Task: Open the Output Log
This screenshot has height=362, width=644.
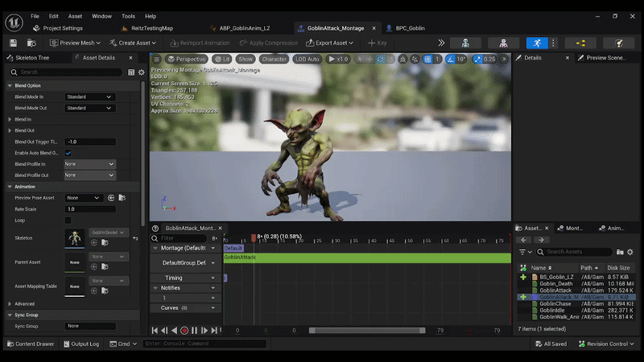Action: [x=81, y=344]
